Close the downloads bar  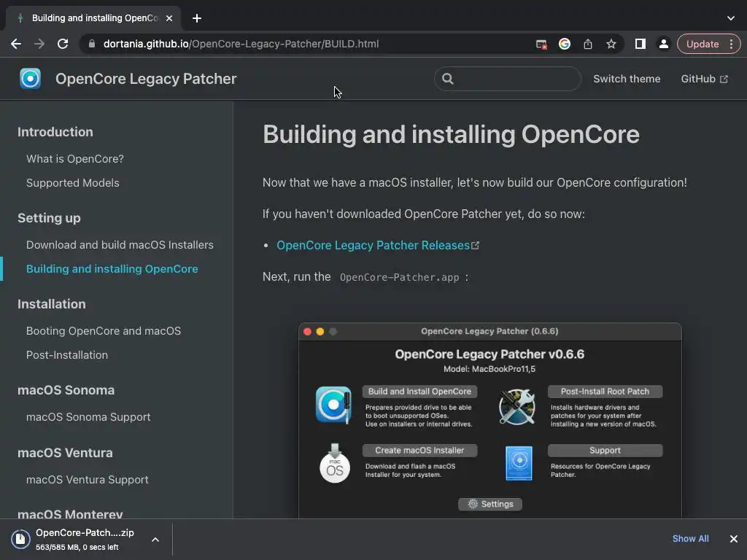(x=734, y=539)
